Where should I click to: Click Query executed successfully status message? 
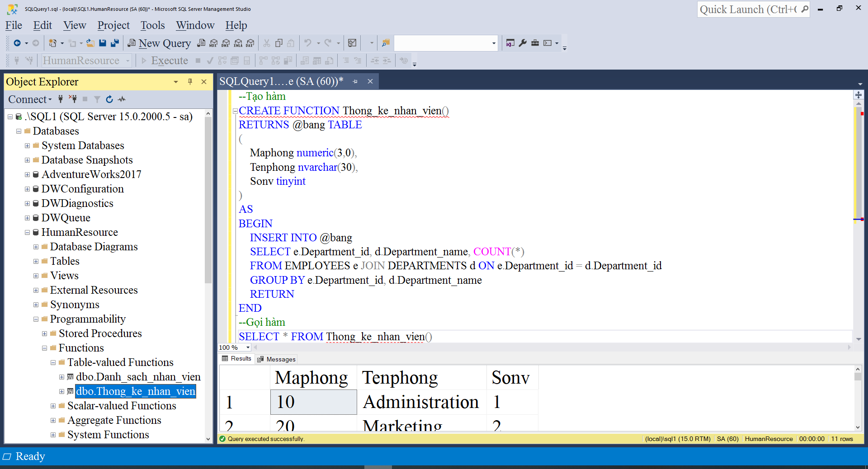266,439
